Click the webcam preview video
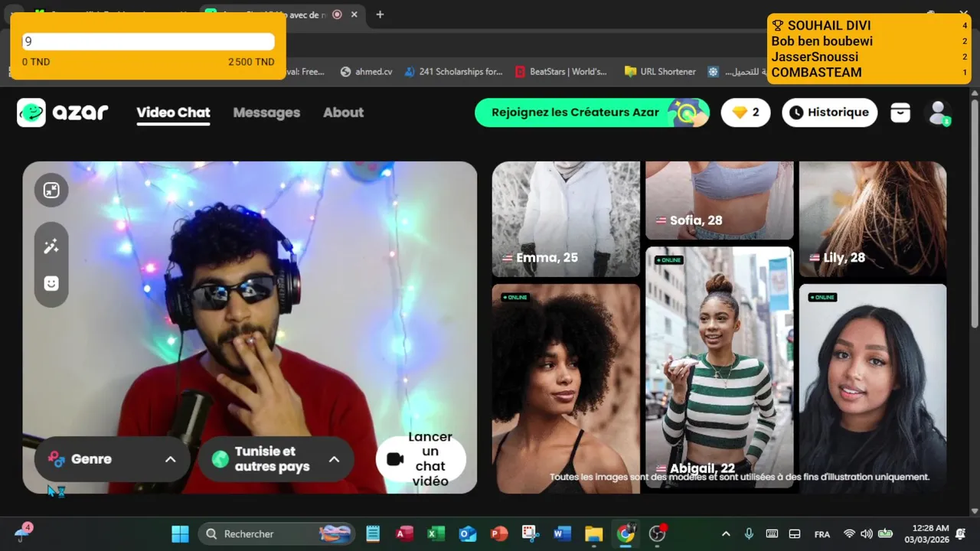The image size is (980, 551). [x=250, y=328]
